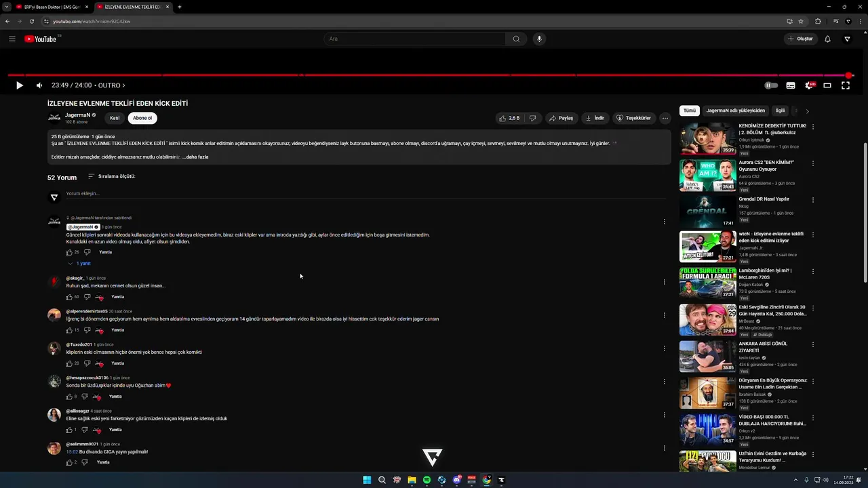Show hidden tray icons chevron
The image size is (868, 488).
pos(797,480)
